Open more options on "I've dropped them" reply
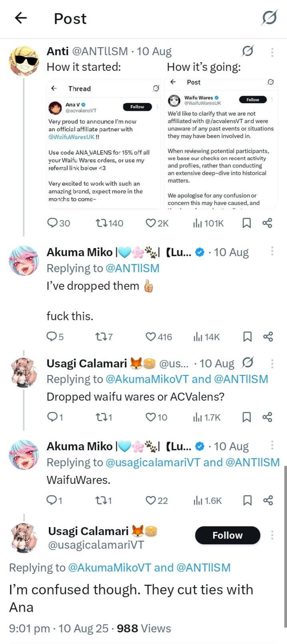Screen dimensions: 287x644 coord(272,251)
